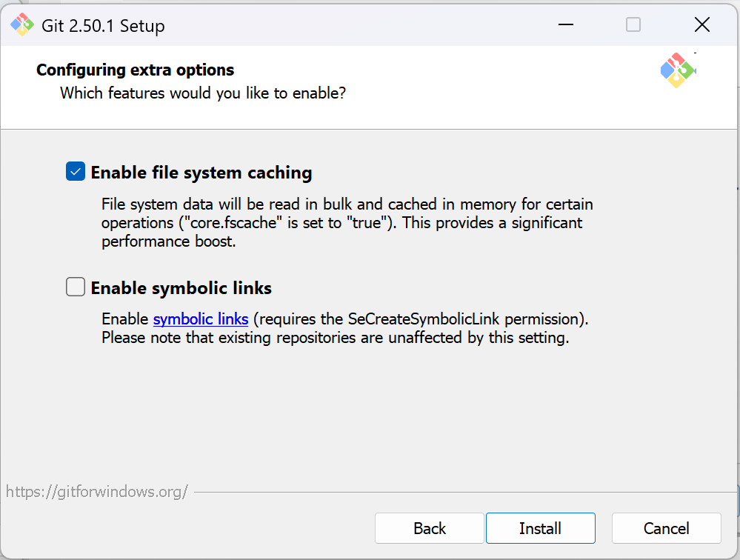This screenshot has height=560, width=740.
Task: Click the 'Enable file system caching' label text
Action: click(201, 173)
